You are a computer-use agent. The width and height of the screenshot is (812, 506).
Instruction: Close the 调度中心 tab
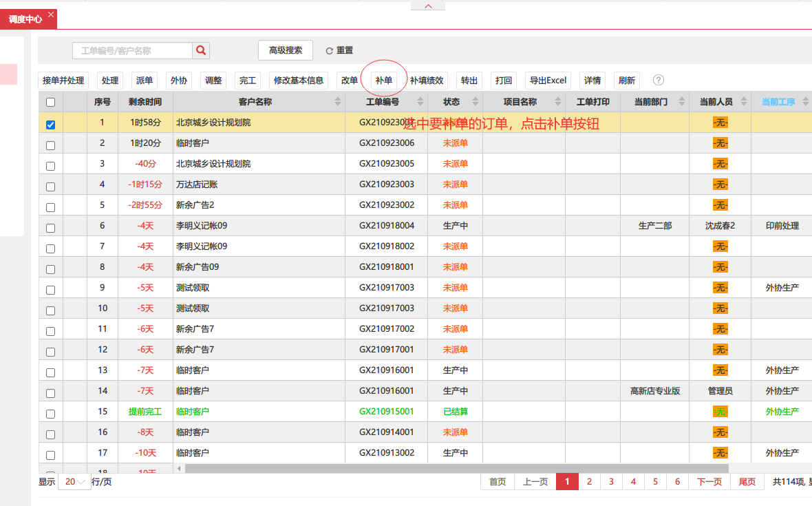pyautogui.click(x=51, y=14)
